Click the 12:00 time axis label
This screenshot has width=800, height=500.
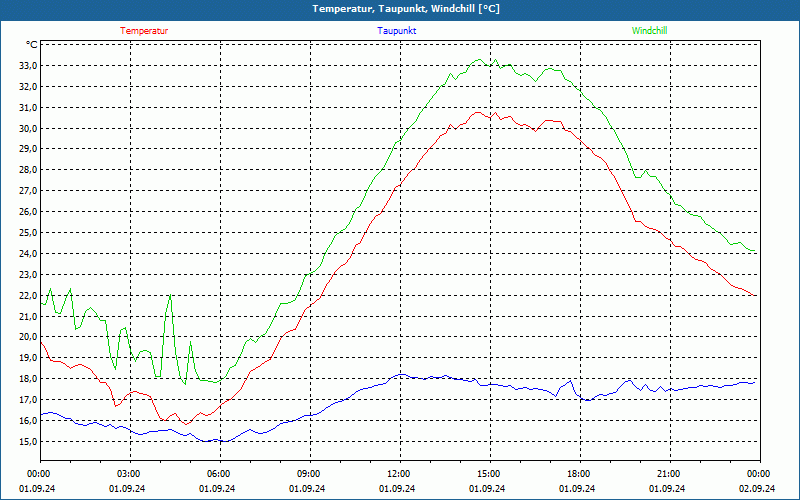(398, 474)
